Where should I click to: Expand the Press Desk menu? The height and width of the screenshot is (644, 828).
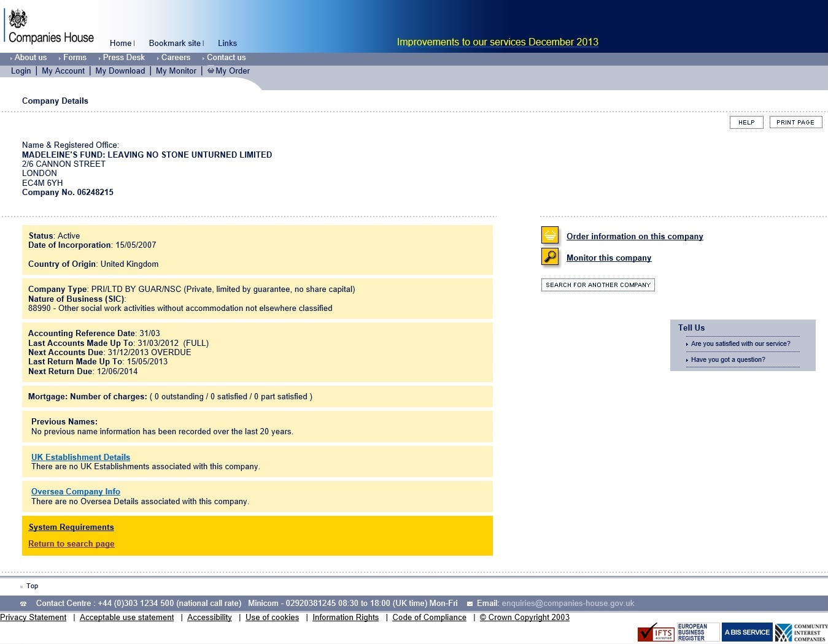point(123,58)
